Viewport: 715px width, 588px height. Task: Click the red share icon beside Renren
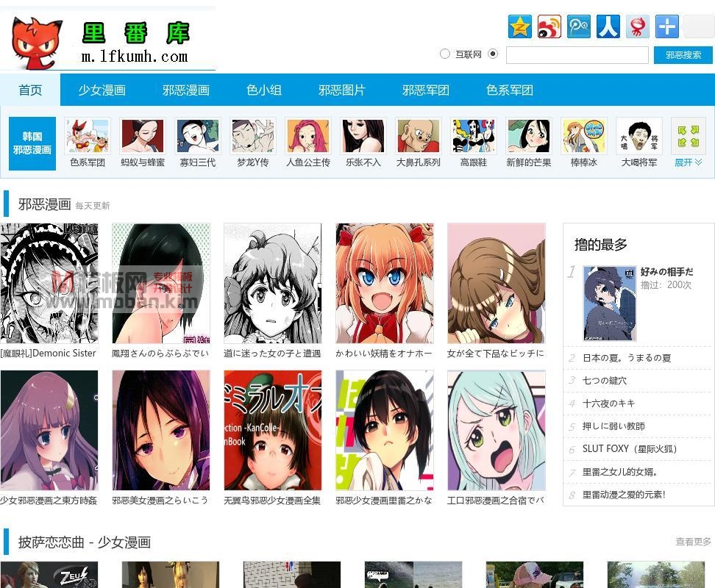pyautogui.click(x=638, y=26)
